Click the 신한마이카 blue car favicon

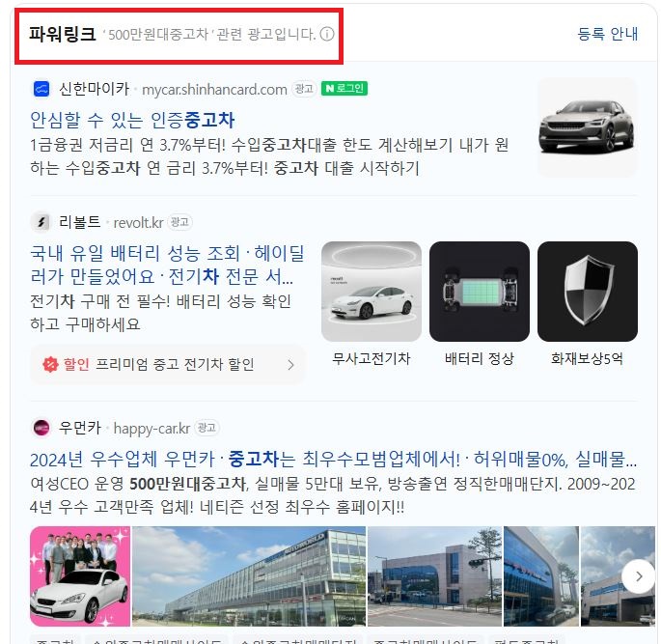(41, 89)
